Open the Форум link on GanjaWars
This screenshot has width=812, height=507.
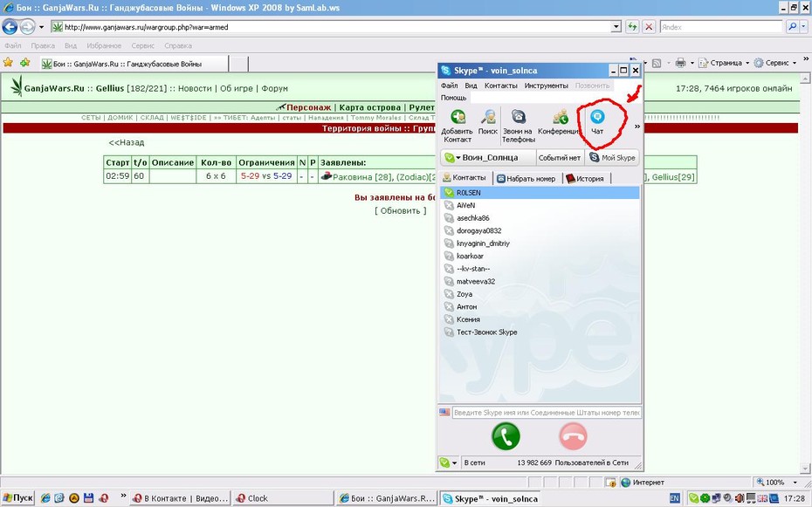tap(274, 88)
